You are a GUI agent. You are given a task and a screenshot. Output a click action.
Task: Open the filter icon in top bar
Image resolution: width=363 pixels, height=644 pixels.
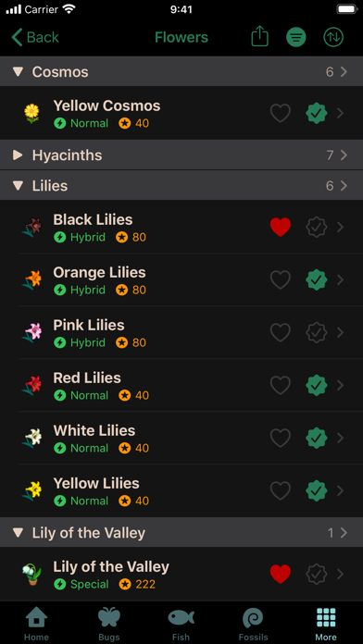296,37
